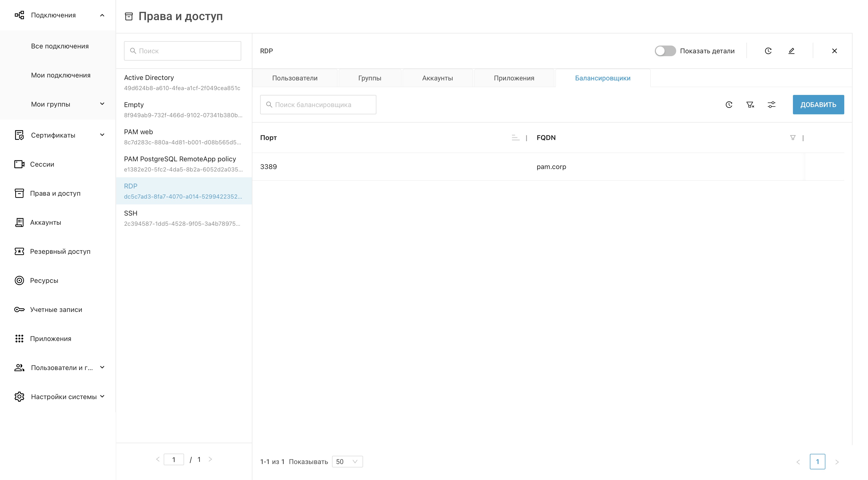Click the edit pencil icon for RDP
The height and width of the screenshot is (480, 868).
tap(791, 51)
